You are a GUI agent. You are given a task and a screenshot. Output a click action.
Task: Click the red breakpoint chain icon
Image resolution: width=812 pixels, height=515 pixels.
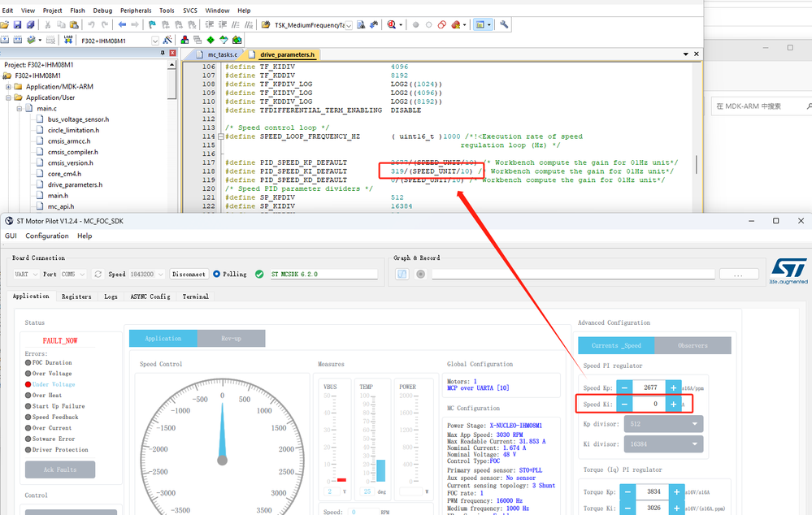[441, 25]
